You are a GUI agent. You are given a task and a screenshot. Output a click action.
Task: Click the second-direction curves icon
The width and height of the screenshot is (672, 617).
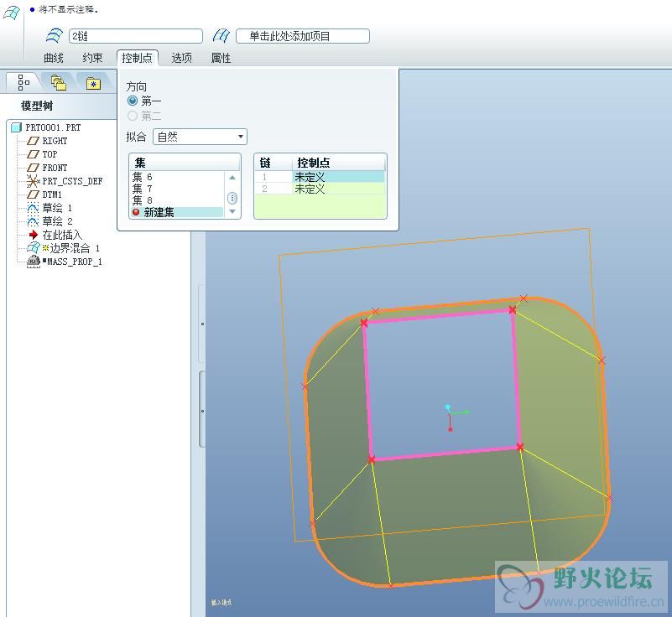[221, 35]
